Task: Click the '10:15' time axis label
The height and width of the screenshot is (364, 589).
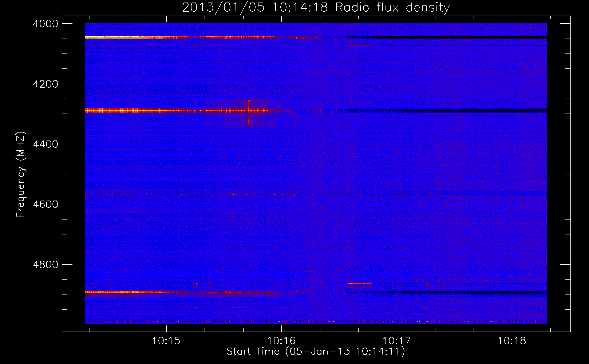Action: [x=166, y=341]
